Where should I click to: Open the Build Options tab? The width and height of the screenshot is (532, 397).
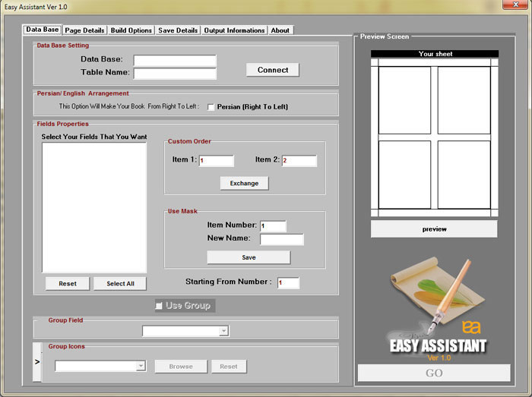[x=131, y=30]
